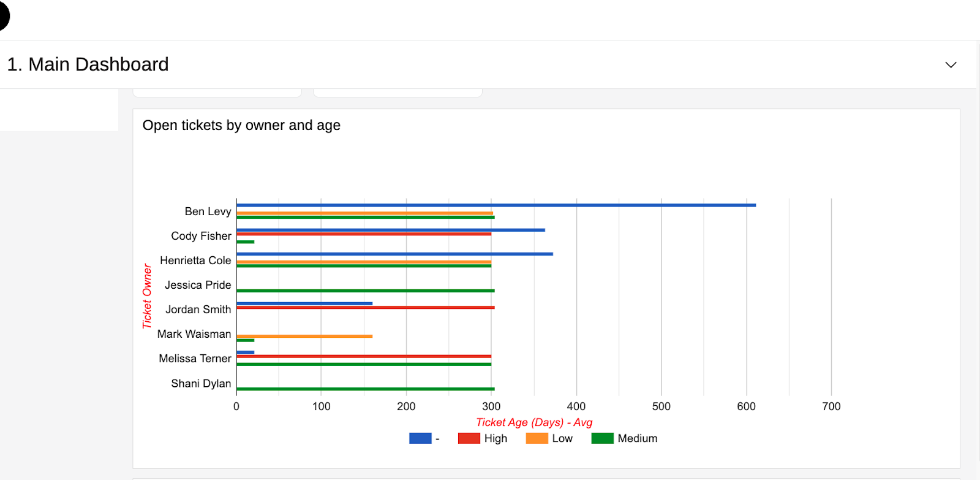The width and height of the screenshot is (980, 480).
Task: Click the 'Low' legend label
Action: click(x=562, y=438)
